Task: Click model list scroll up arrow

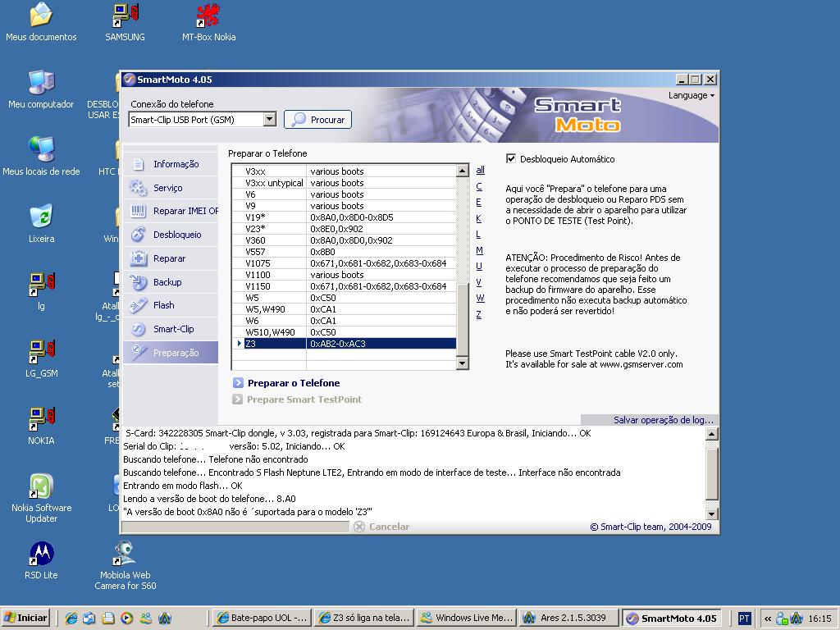Action: point(463,171)
